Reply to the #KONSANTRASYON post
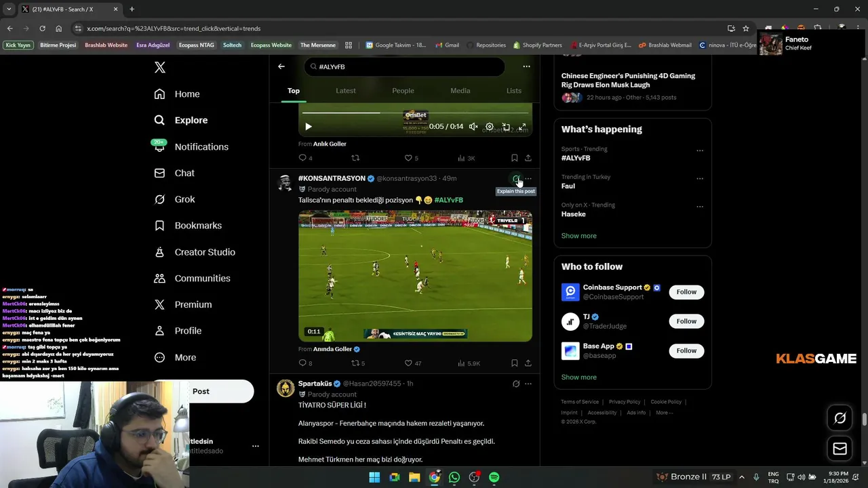Viewport: 868px width, 488px height. 305,363
